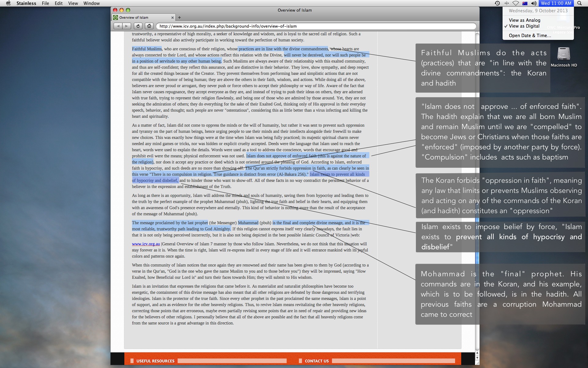
Task: Click the window resize grip corner
Action: tap(477, 363)
